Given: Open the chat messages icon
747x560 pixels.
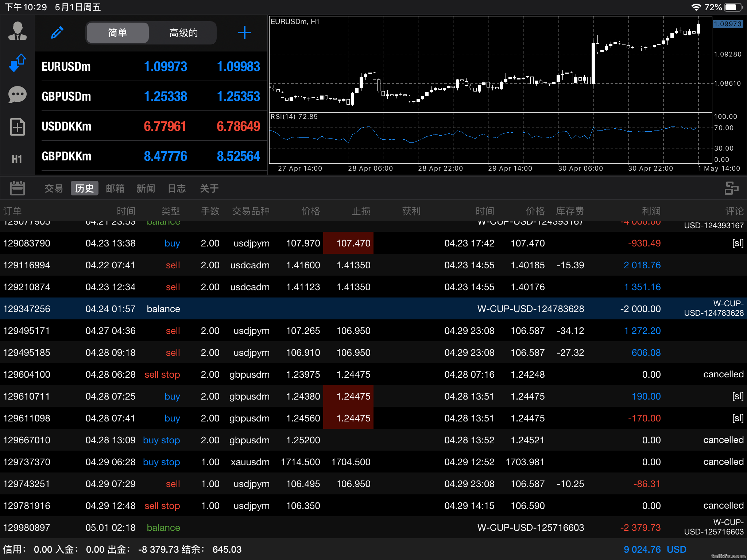Looking at the screenshot, I should tap(17, 95).
